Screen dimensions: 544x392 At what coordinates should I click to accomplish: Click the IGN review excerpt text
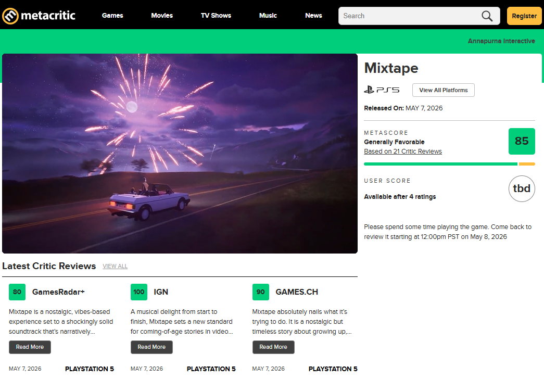(x=182, y=322)
